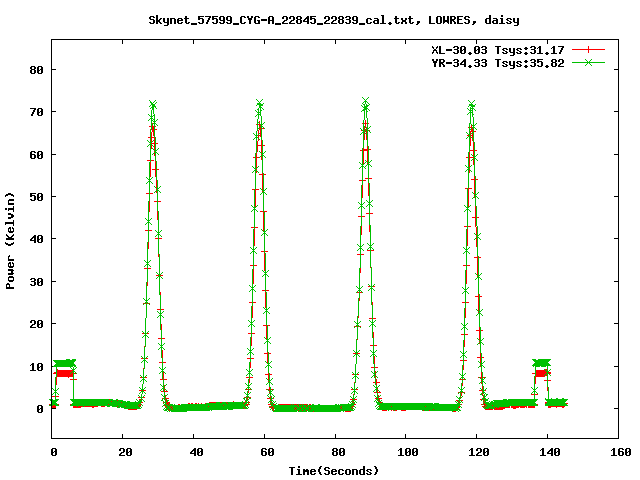This screenshot has height=480, width=640.
Task: Click the second peak near 58 seconds
Action: (x=259, y=104)
